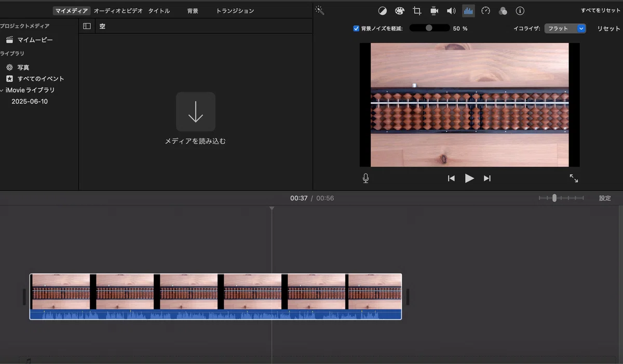The image size is (623, 364).
Task: Click the 写真 photos library icon
Action: tap(9, 68)
